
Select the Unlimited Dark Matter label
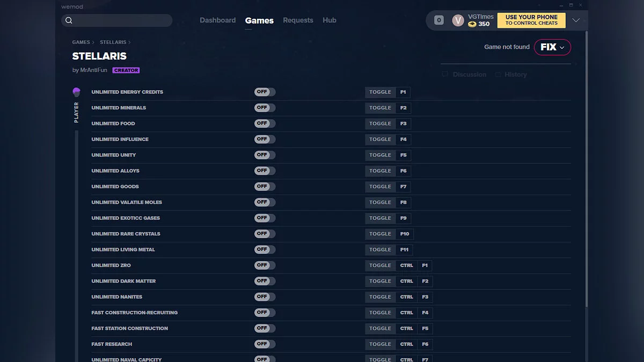pos(123,281)
